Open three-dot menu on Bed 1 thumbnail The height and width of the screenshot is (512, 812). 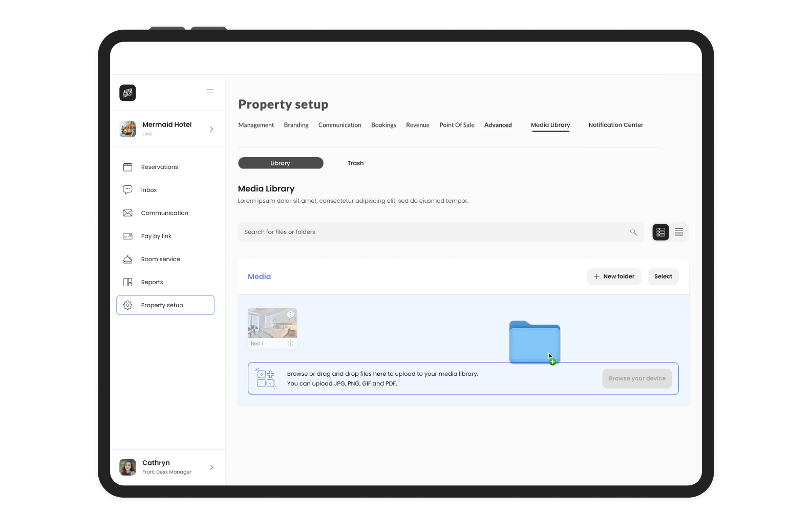click(x=290, y=314)
